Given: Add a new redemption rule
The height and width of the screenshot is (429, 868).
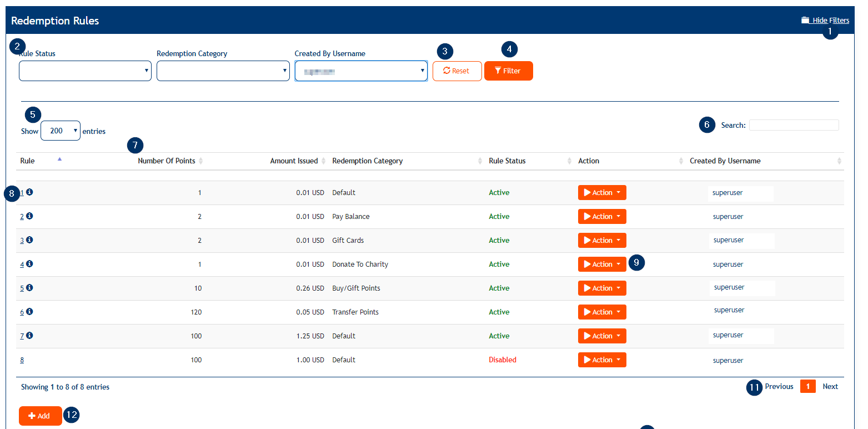Looking at the screenshot, I should (40, 416).
